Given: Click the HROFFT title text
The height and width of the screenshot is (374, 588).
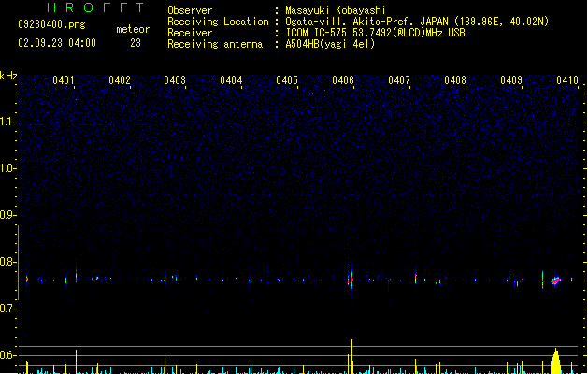Looking at the screenshot, I should click(x=95, y=7).
